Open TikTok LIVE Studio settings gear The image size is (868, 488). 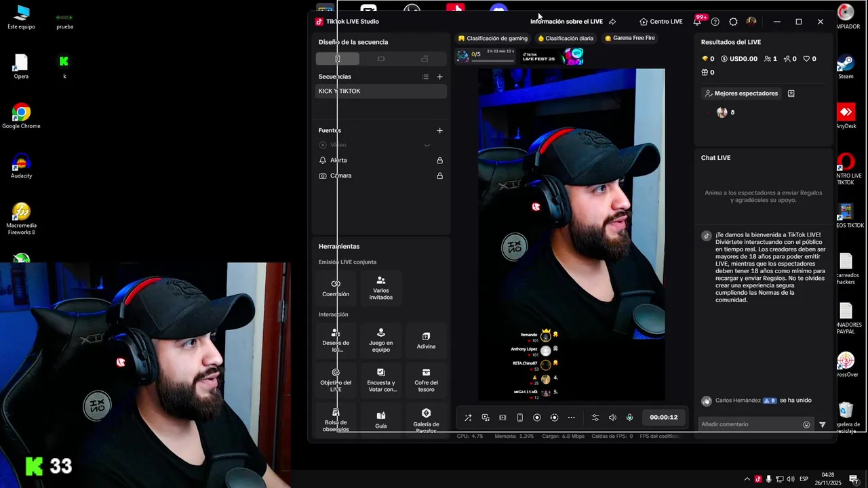733,22
